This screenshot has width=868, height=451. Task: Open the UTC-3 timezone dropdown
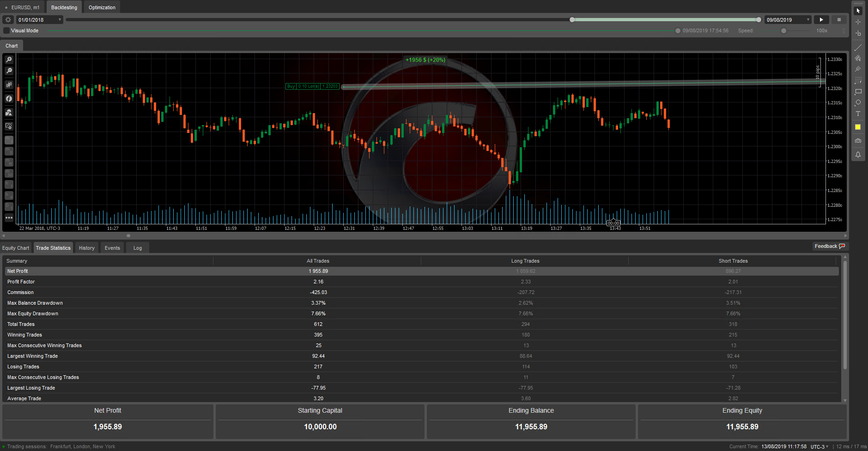pos(819,447)
